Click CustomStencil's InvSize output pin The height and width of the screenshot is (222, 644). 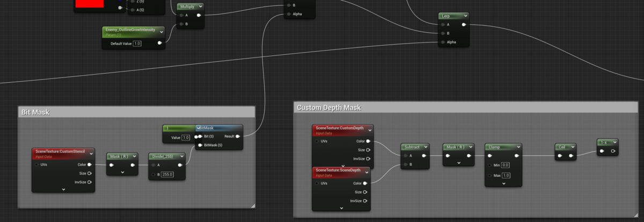click(89, 182)
